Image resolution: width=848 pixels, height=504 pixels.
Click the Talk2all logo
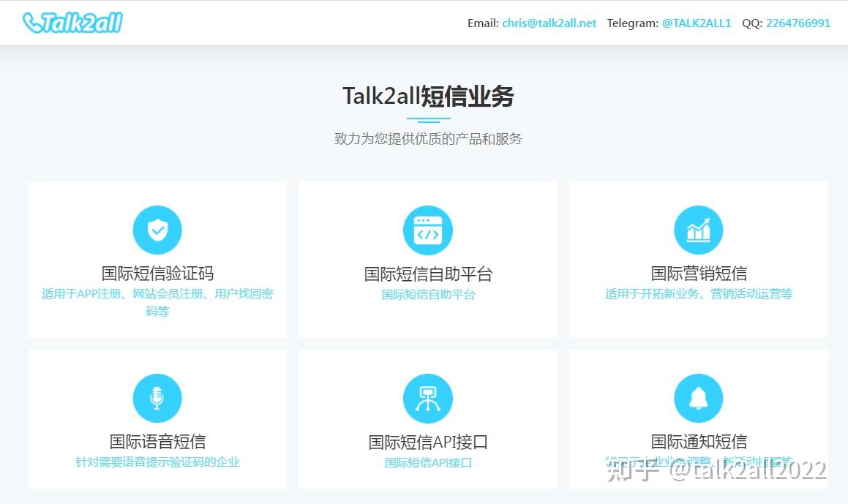(x=72, y=23)
